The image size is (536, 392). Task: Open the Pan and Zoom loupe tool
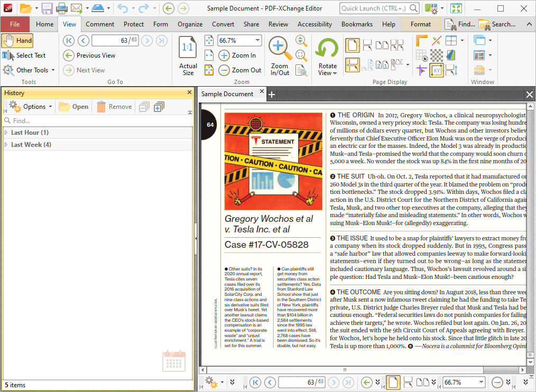(x=301, y=70)
